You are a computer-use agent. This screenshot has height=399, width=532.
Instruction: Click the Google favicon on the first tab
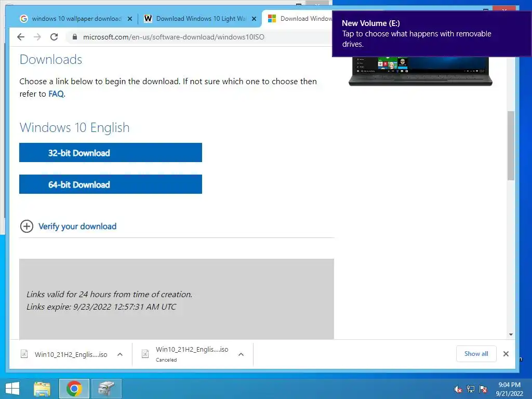tap(24, 19)
